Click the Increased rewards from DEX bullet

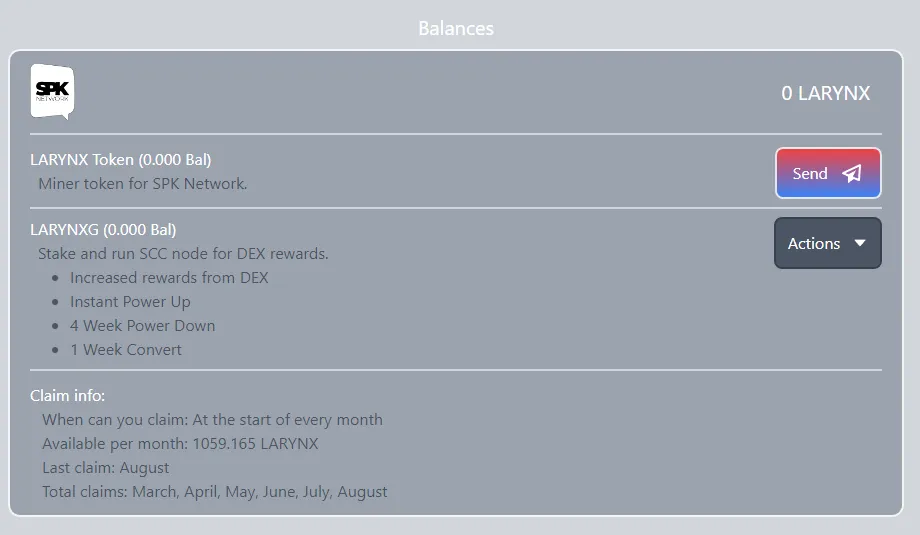169,277
